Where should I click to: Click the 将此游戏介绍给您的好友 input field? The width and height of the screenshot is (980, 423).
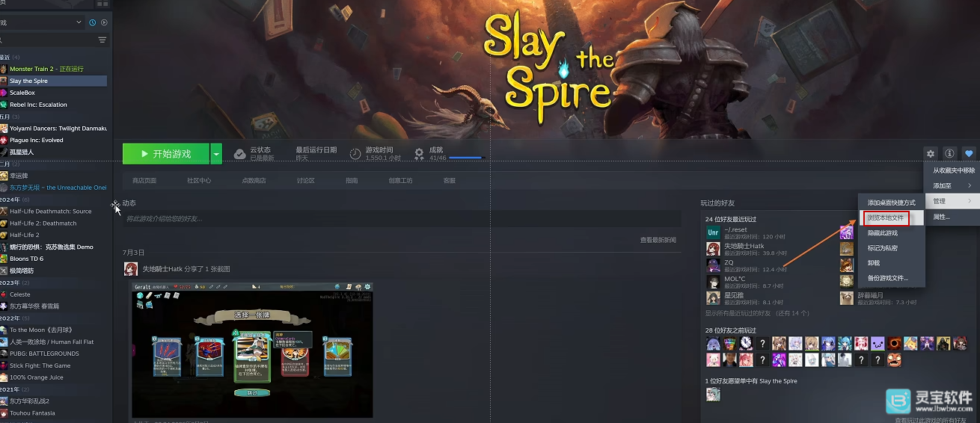click(402, 218)
